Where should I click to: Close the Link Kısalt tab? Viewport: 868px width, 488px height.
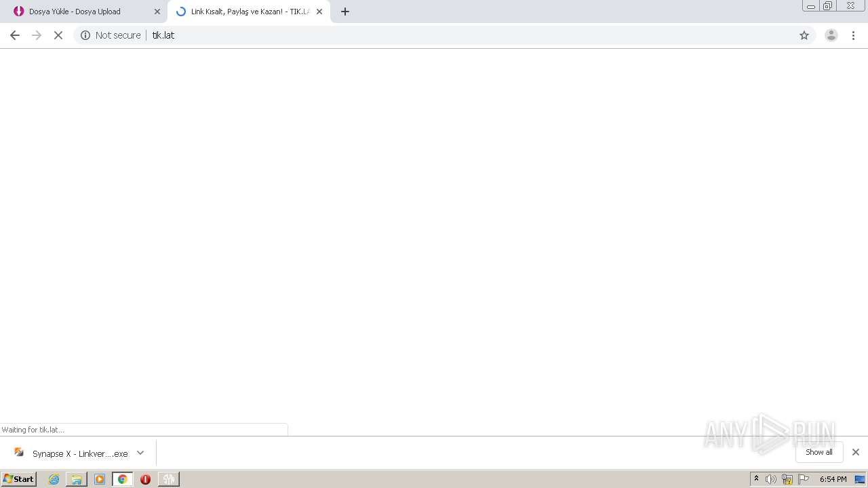coord(319,12)
